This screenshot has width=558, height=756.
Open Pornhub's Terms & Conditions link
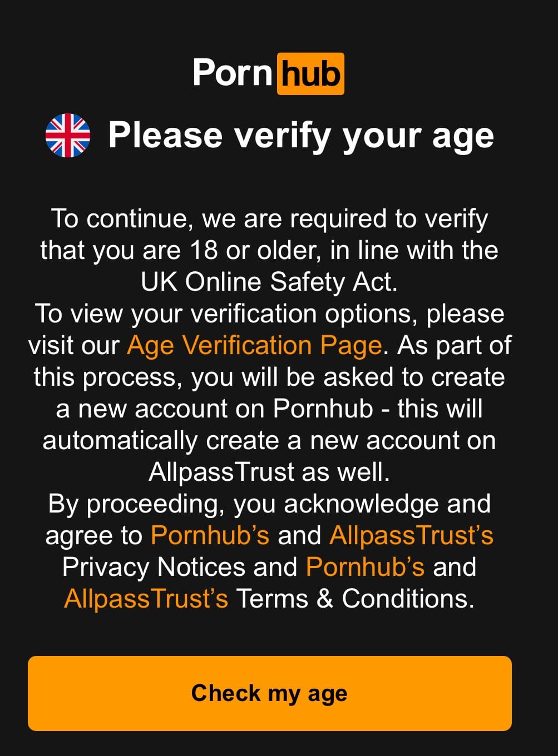365,567
